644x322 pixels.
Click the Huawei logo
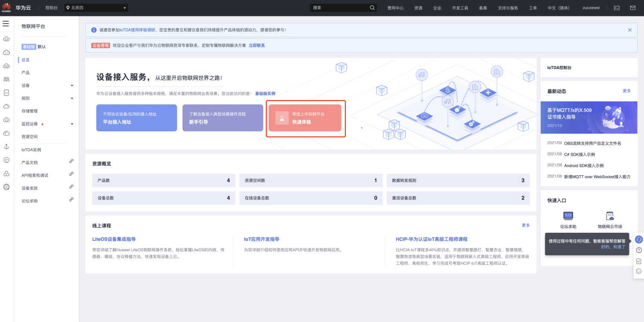(6, 8)
